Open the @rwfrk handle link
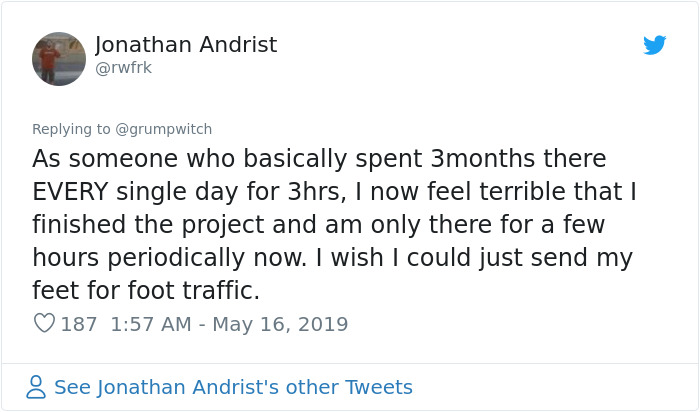The width and height of the screenshot is (700, 412). (x=125, y=68)
